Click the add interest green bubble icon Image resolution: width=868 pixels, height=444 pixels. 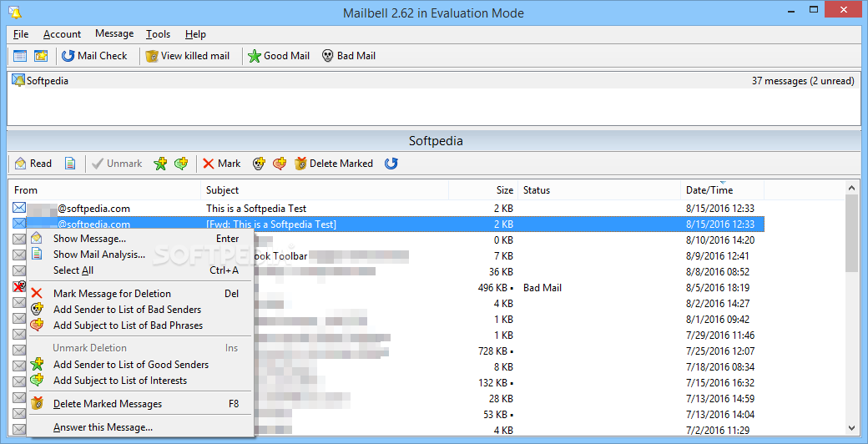coord(181,164)
